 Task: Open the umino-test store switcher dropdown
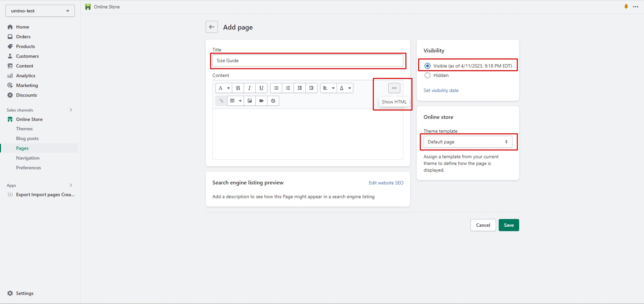[40, 11]
